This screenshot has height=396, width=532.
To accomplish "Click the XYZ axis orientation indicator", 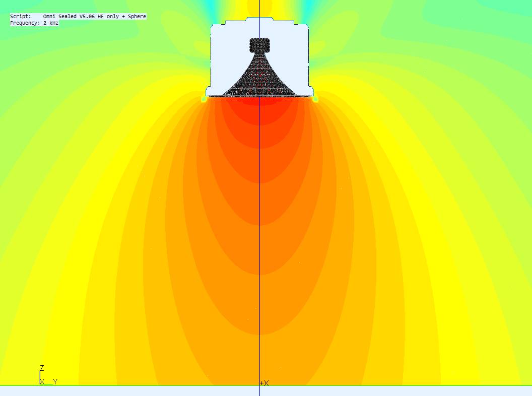I will [48, 375].
